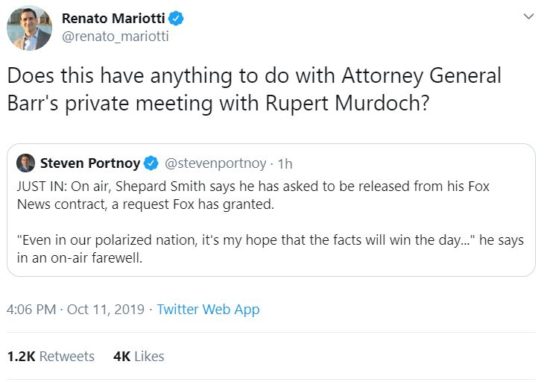The width and height of the screenshot is (550, 382).
Task: Visit the @renato_mariotti handle link
Action: (115, 36)
